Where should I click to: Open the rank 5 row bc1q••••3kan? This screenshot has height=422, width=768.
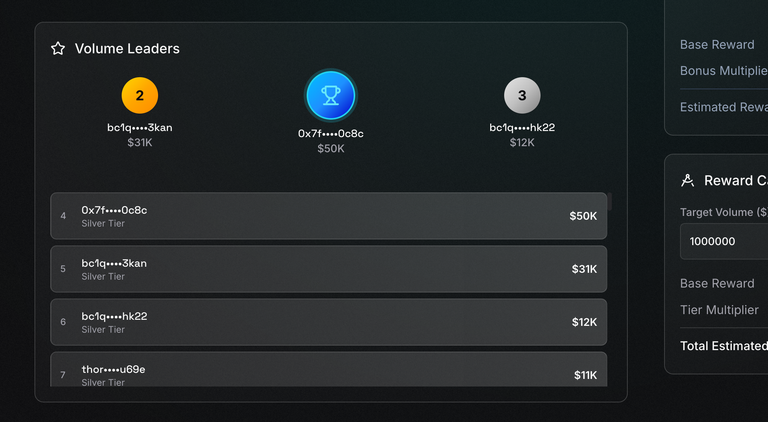pyautogui.click(x=329, y=269)
